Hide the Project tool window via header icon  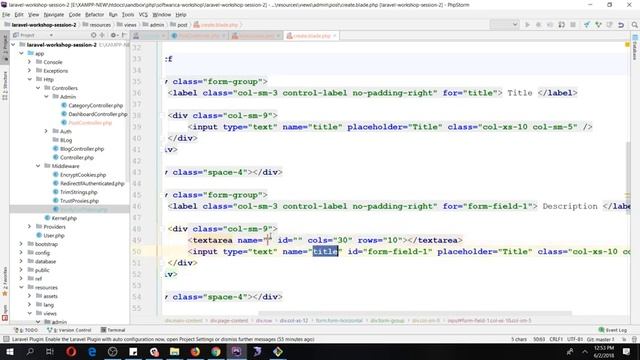[x=124, y=36]
